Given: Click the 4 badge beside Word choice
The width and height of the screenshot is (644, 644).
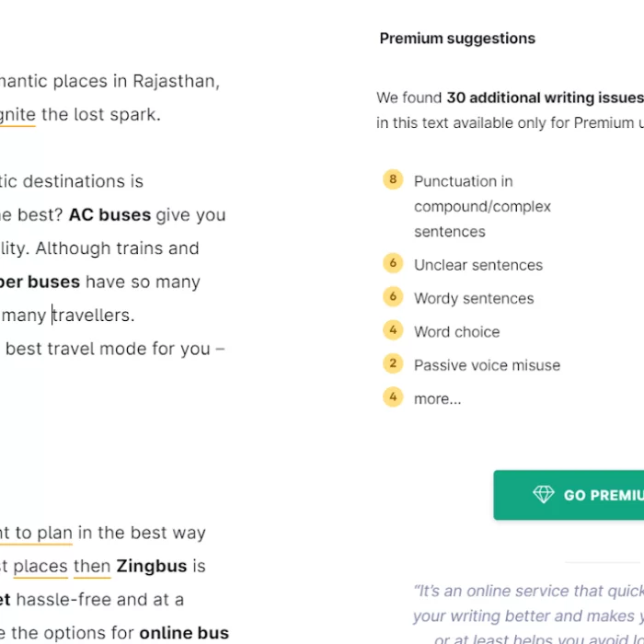Looking at the screenshot, I should click(x=393, y=330).
